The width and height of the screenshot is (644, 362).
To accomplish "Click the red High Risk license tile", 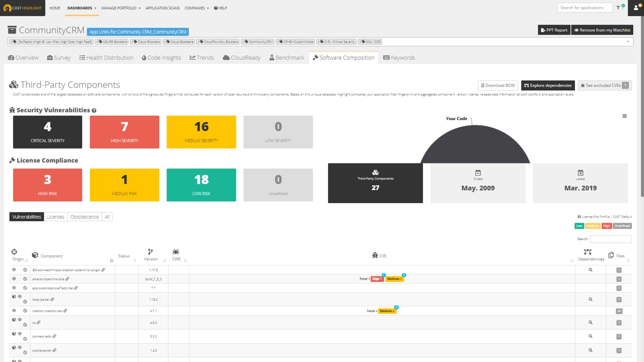I will (x=48, y=185).
